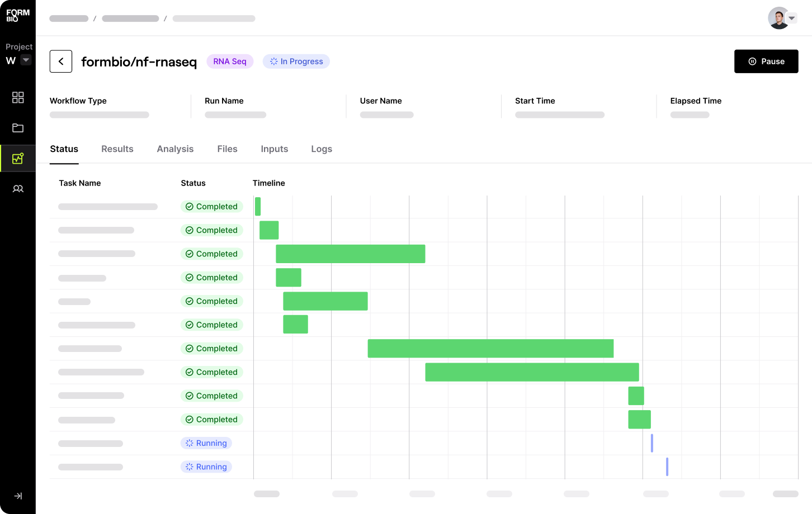Open the workflows icon highlighted in green
This screenshot has height=514, width=812.
click(18, 158)
